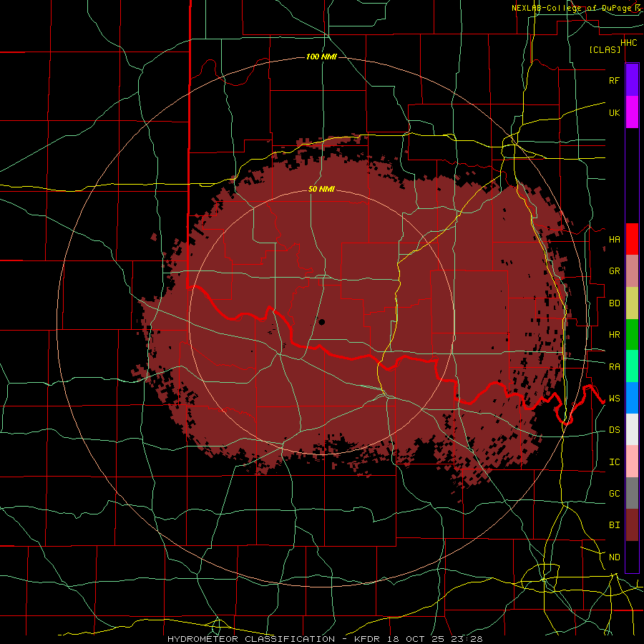Viewport: 644px width, 644px height.
Task: Click the HA legend label
Action: (x=614, y=240)
